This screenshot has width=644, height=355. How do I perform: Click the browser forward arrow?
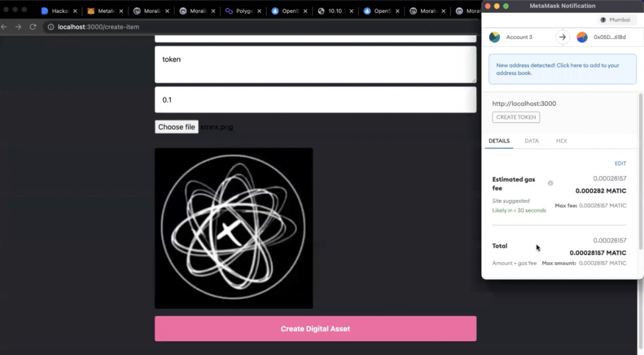(18, 27)
